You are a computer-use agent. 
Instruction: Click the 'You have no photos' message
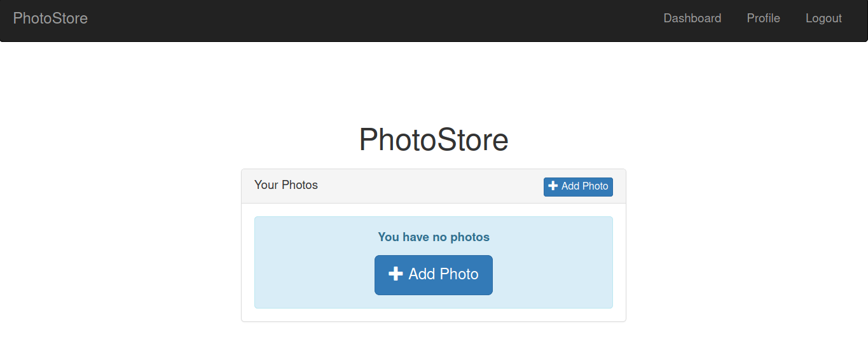pyautogui.click(x=434, y=237)
